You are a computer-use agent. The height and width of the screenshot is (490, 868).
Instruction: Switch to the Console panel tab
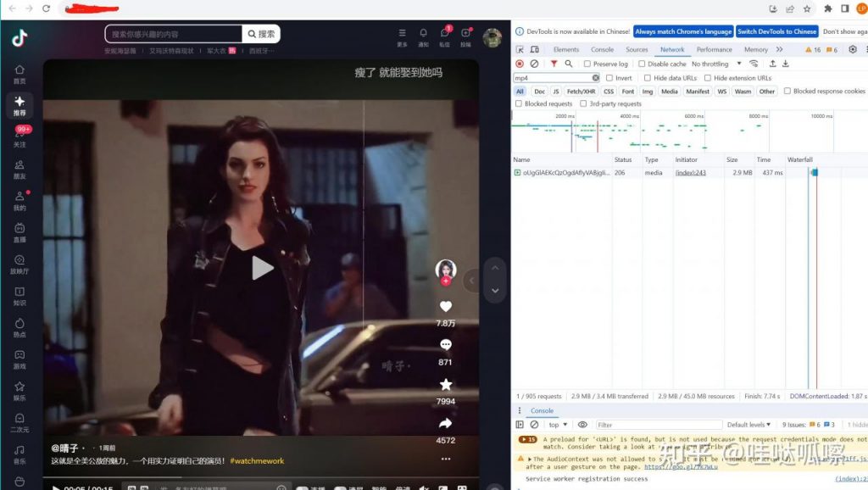[x=602, y=49]
